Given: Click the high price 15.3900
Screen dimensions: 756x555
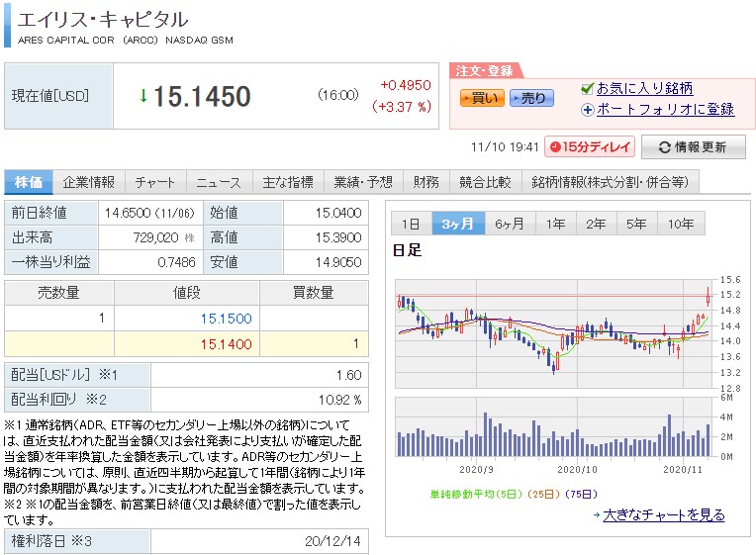Looking at the screenshot, I should click(x=338, y=237).
